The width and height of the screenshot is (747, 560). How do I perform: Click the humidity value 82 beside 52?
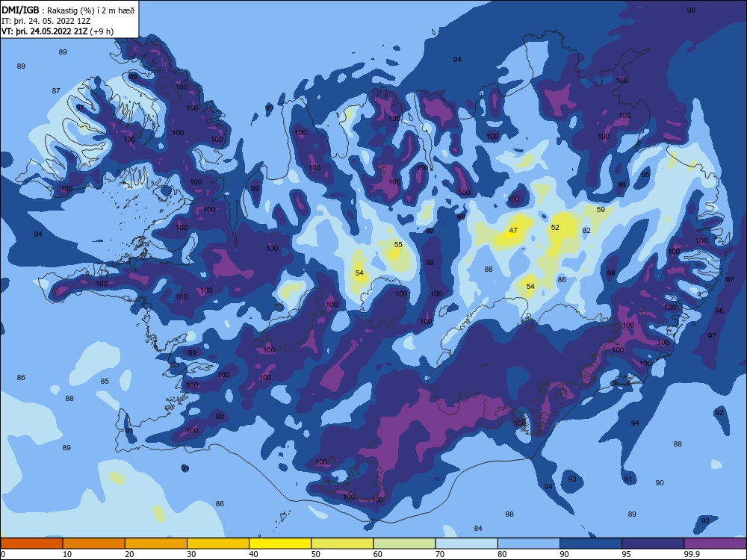[586, 231]
